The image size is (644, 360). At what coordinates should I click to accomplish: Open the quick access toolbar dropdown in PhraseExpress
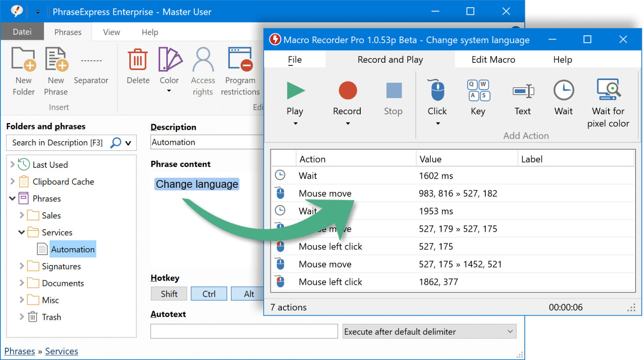[38, 12]
